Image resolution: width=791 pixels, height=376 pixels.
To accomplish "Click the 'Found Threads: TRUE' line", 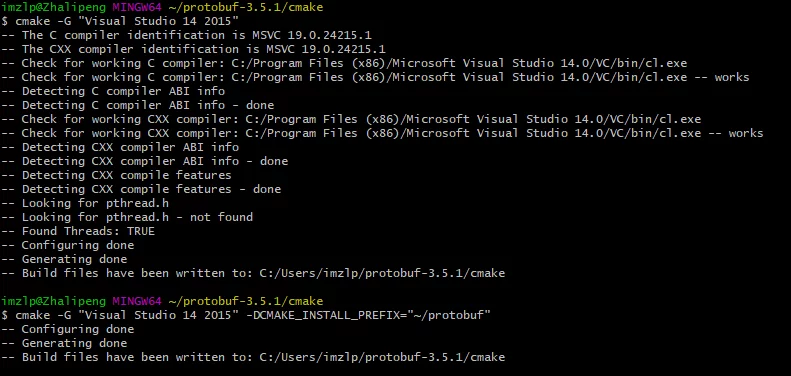I will (78, 231).
